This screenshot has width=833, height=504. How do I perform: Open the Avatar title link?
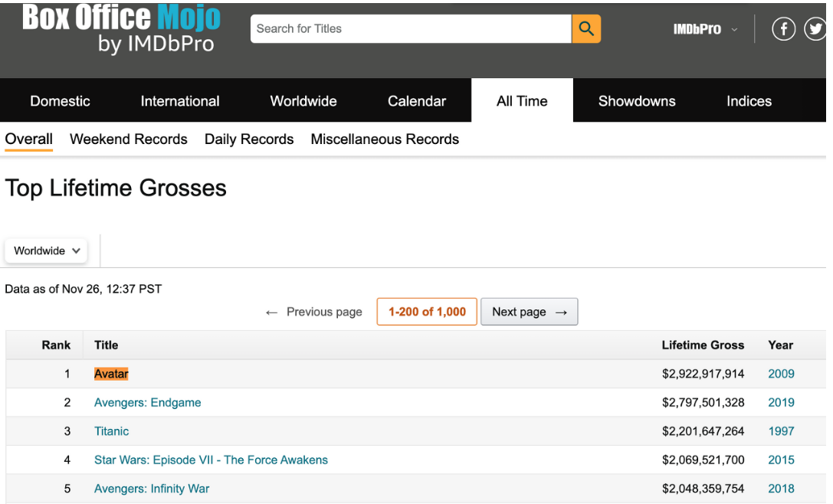click(111, 374)
